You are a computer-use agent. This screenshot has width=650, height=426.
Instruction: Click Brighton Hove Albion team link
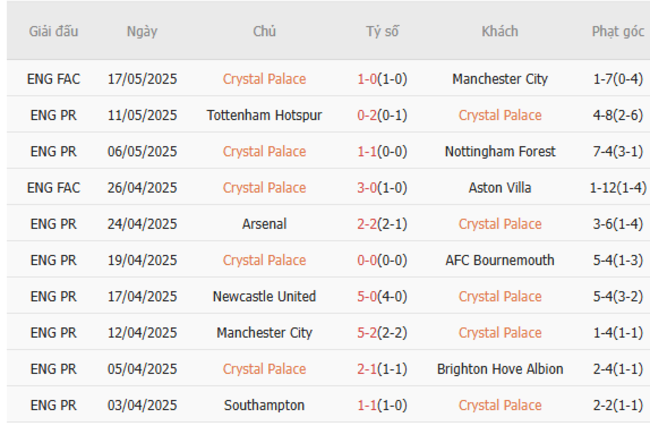499,369
